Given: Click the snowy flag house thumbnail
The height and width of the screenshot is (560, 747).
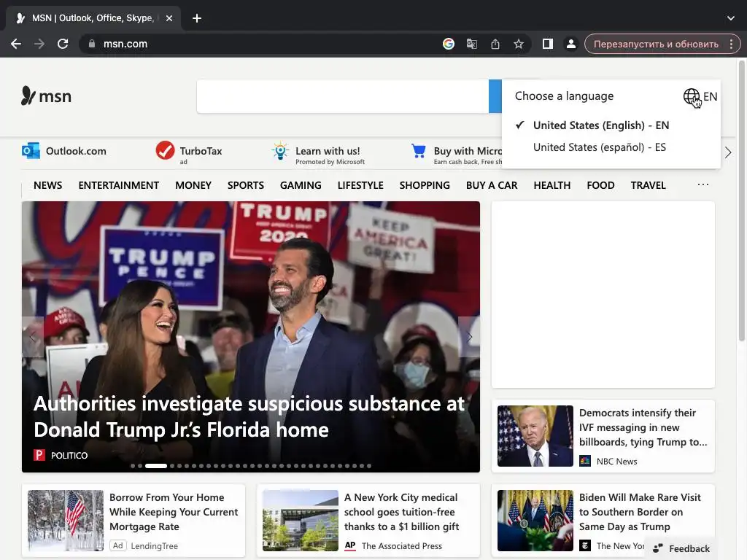Looking at the screenshot, I should pos(65,521).
